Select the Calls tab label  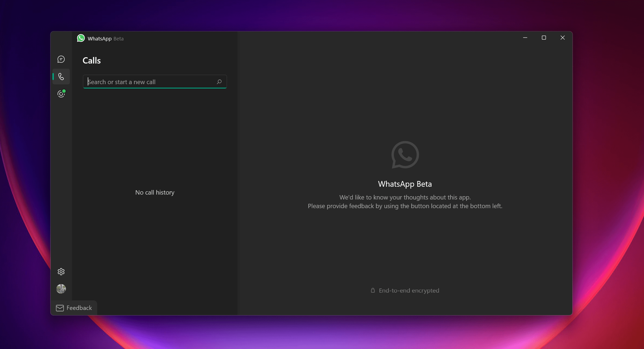pyautogui.click(x=92, y=60)
